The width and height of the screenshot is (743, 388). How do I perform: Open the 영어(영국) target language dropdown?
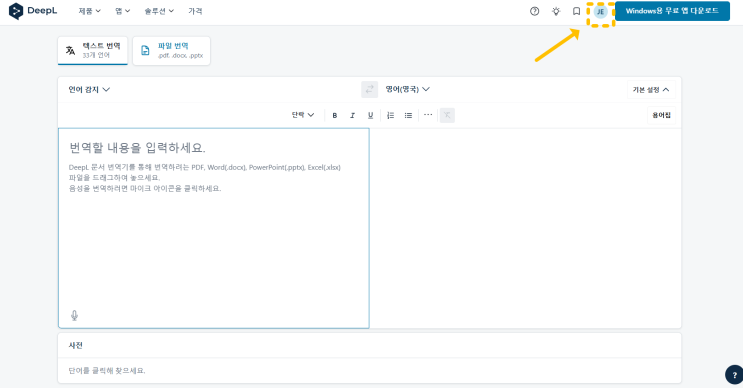coord(408,89)
